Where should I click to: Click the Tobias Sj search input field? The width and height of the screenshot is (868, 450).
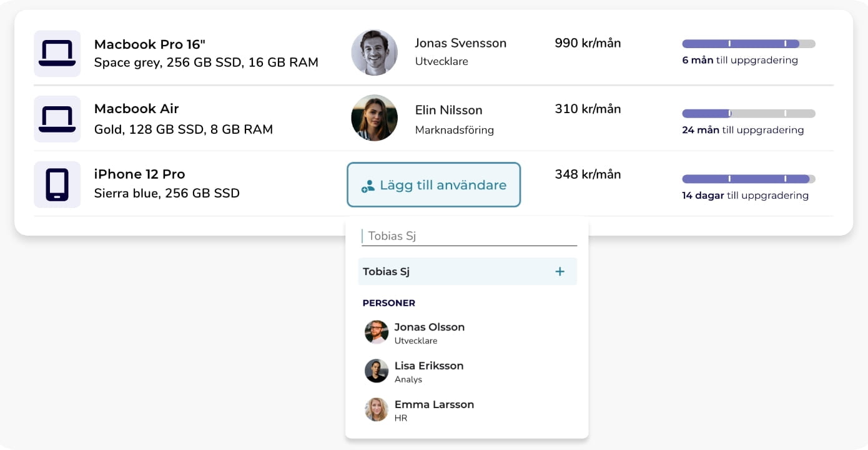pyautogui.click(x=468, y=236)
